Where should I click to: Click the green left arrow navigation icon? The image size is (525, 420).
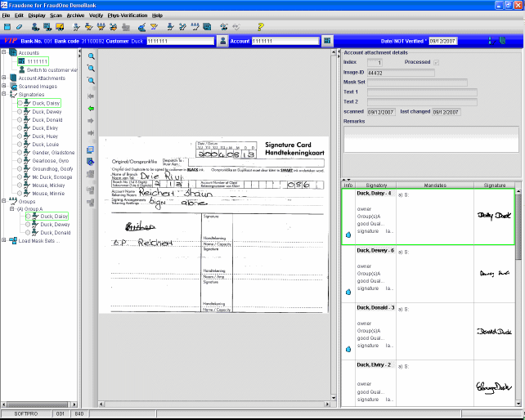(x=92, y=109)
